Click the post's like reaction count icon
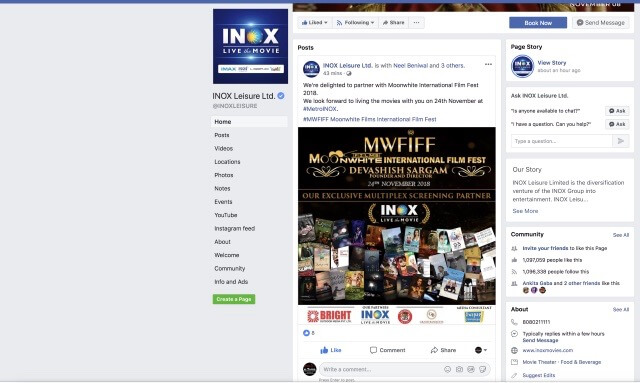 (x=306, y=333)
